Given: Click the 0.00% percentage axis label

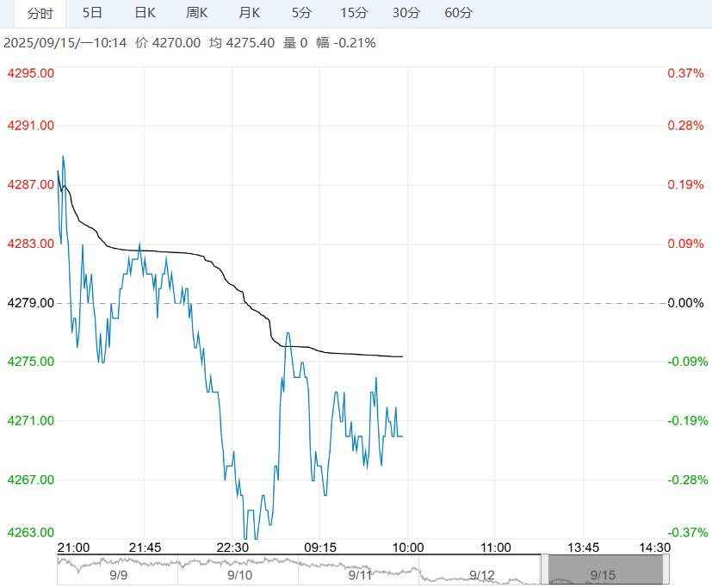Looking at the screenshot, I should pos(685,303).
